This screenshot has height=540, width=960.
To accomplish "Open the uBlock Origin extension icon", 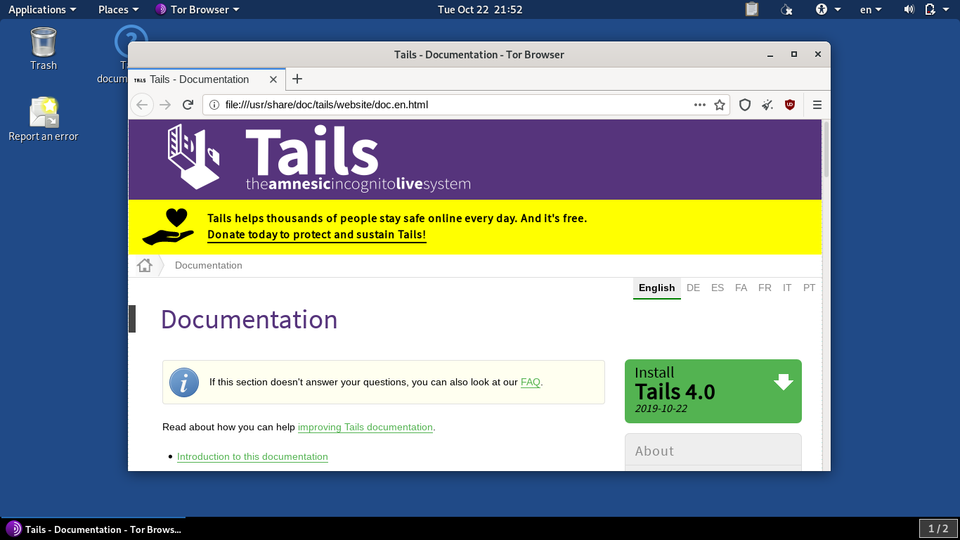I will point(790,105).
